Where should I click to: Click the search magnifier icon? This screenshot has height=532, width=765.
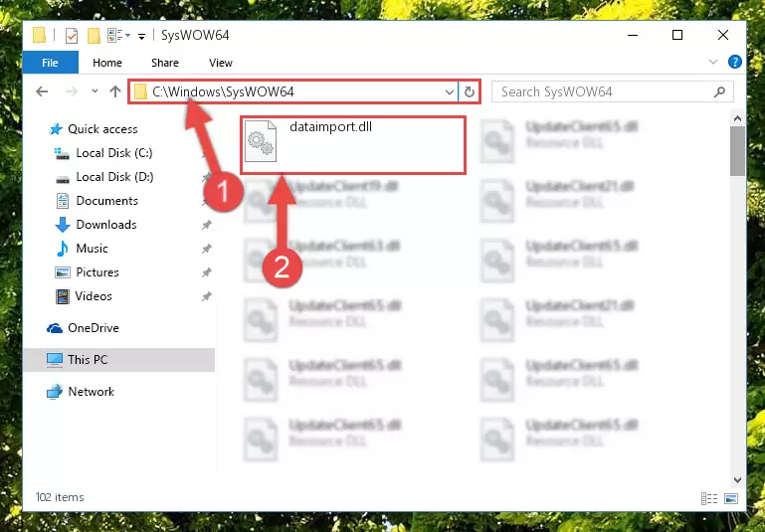(719, 91)
